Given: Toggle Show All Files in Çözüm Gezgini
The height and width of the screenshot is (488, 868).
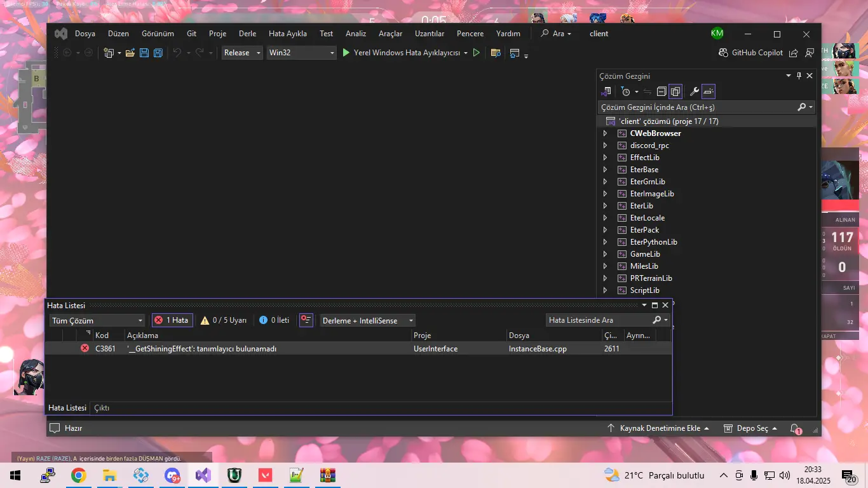Looking at the screenshot, I should (x=675, y=91).
